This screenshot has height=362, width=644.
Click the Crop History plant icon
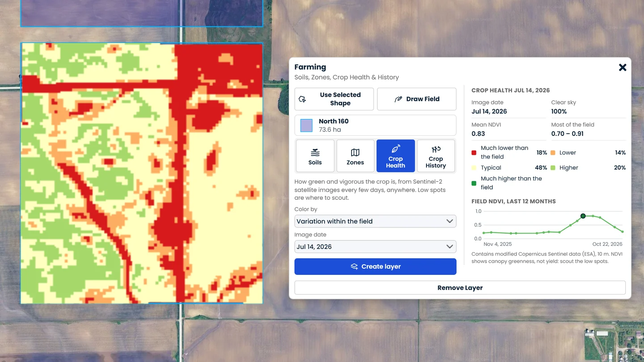pyautogui.click(x=436, y=149)
